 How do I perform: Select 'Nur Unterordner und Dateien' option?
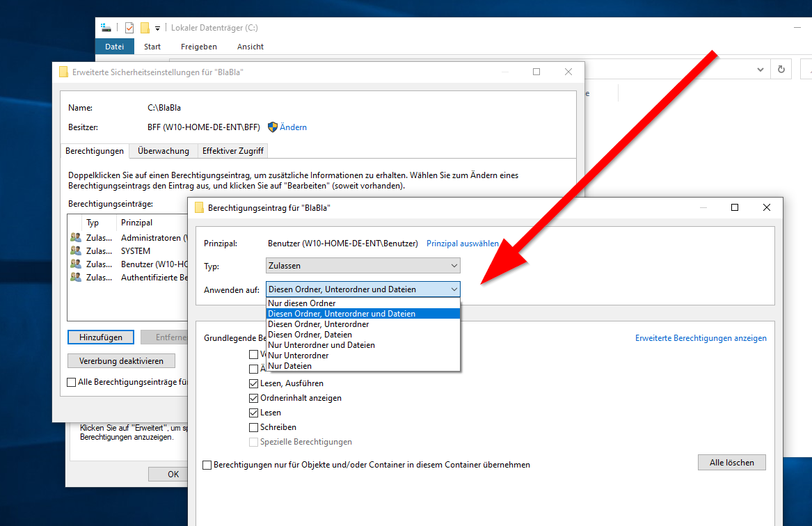363,345
